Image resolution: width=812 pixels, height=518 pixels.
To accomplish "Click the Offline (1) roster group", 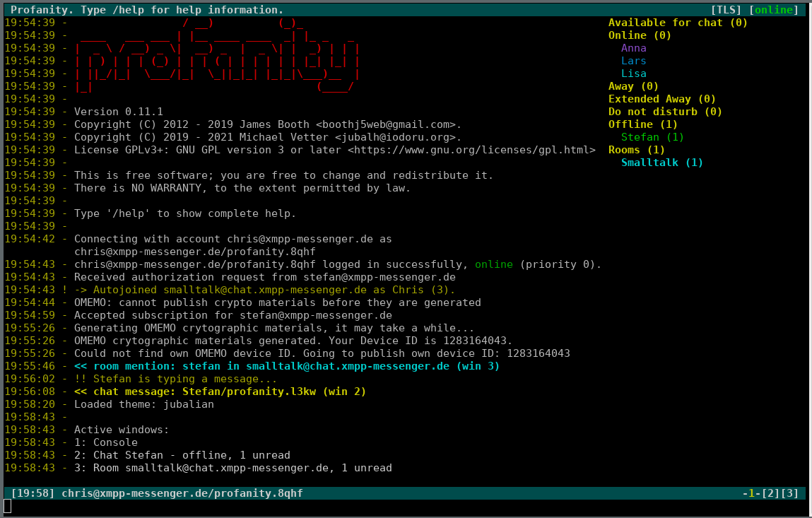I will [x=642, y=124].
